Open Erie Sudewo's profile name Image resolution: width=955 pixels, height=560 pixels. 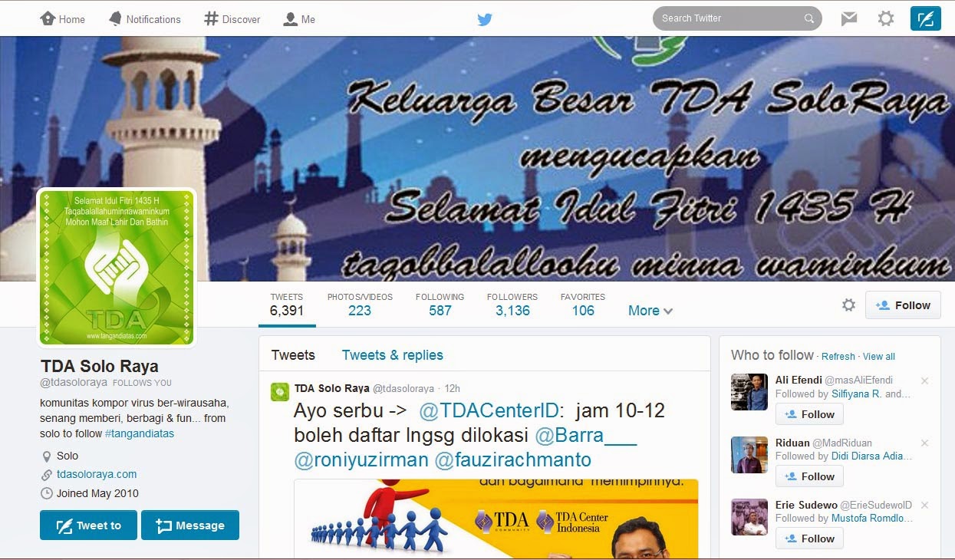(x=806, y=505)
